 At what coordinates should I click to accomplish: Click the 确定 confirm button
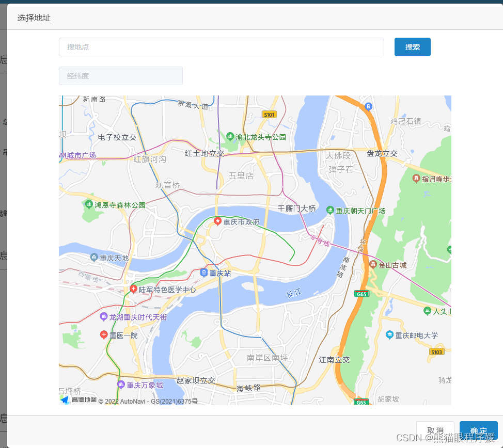coord(478,430)
